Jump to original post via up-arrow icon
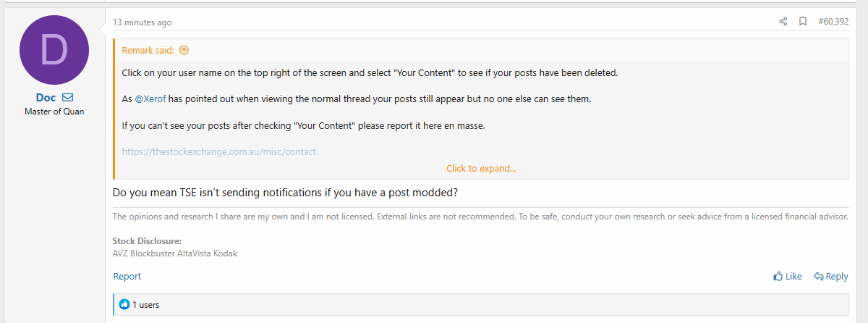868x323 pixels. coord(184,50)
